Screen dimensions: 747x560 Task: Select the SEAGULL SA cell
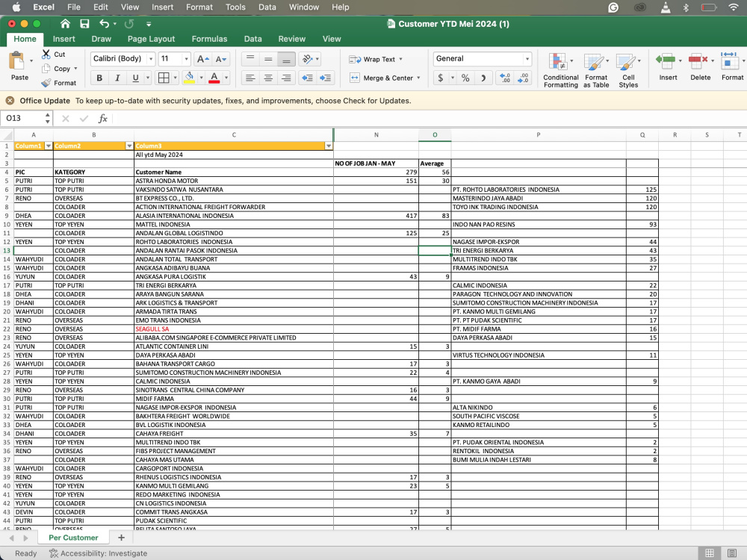coord(233,329)
